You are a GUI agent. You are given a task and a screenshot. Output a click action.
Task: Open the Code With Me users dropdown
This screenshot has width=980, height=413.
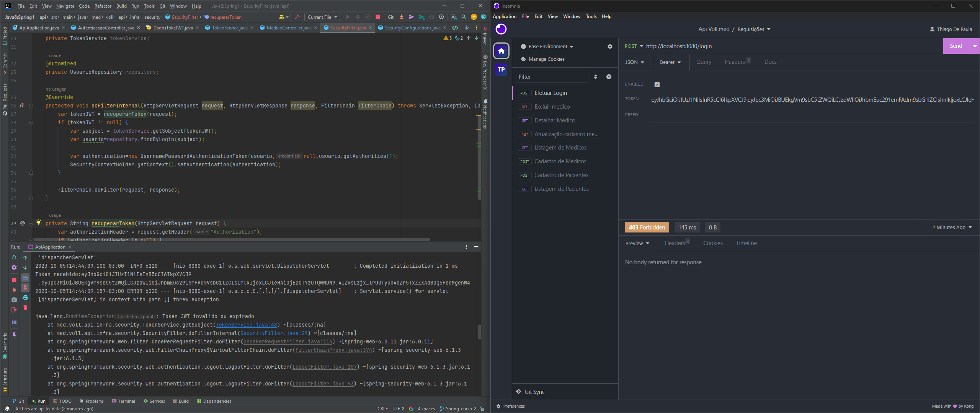coord(284,17)
